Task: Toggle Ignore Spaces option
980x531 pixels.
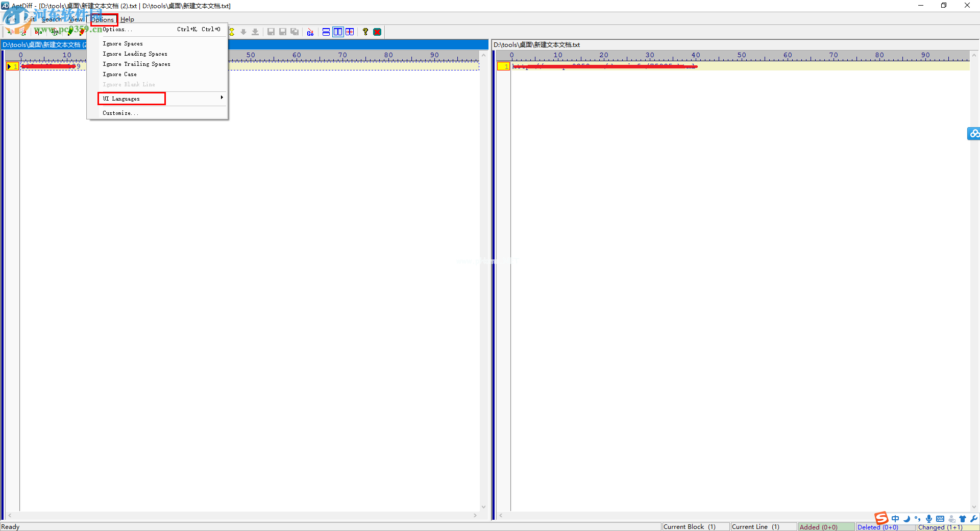Action: point(157,44)
